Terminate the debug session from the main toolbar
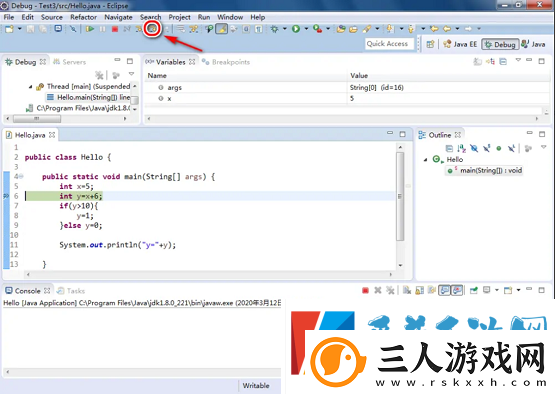 click(115, 29)
